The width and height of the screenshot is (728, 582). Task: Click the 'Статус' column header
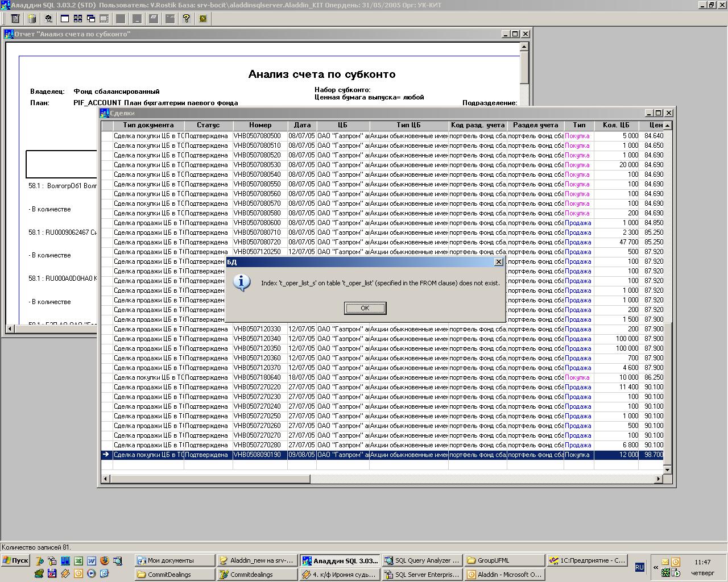pos(208,125)
